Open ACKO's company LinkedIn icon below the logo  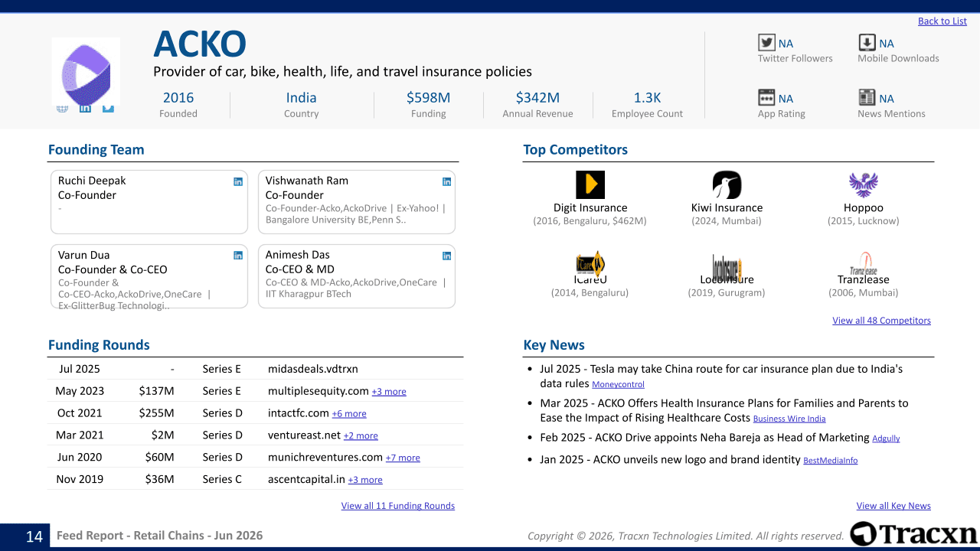click(x=85, y=108)
